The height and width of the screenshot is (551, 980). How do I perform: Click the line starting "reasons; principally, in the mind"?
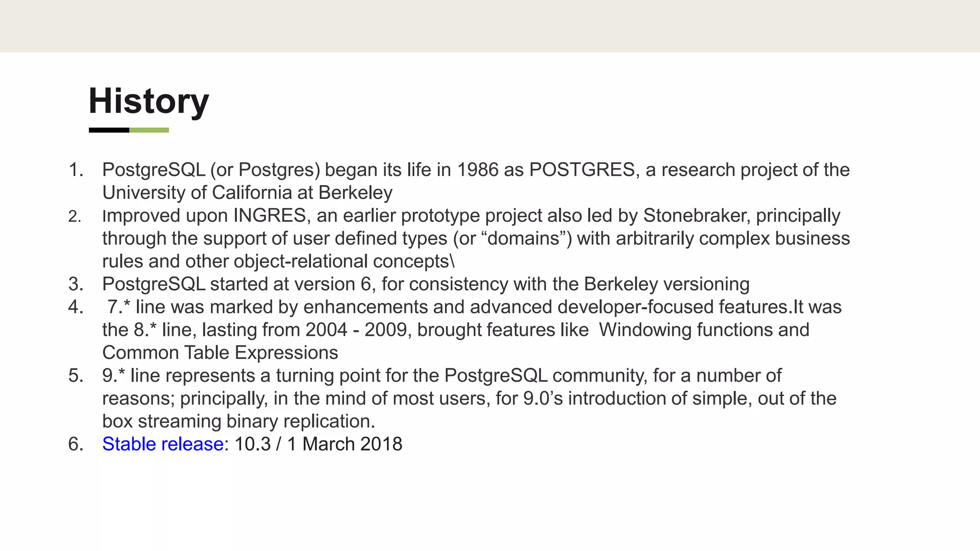(x=469, y=398)
